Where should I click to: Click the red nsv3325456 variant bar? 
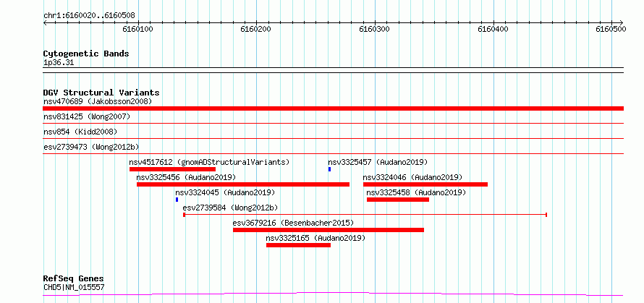(x=243, y=184)
